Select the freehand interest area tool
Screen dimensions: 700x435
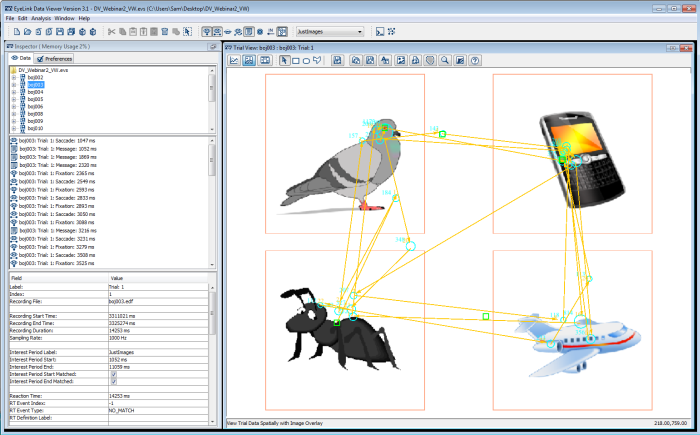tap(317, 60)
